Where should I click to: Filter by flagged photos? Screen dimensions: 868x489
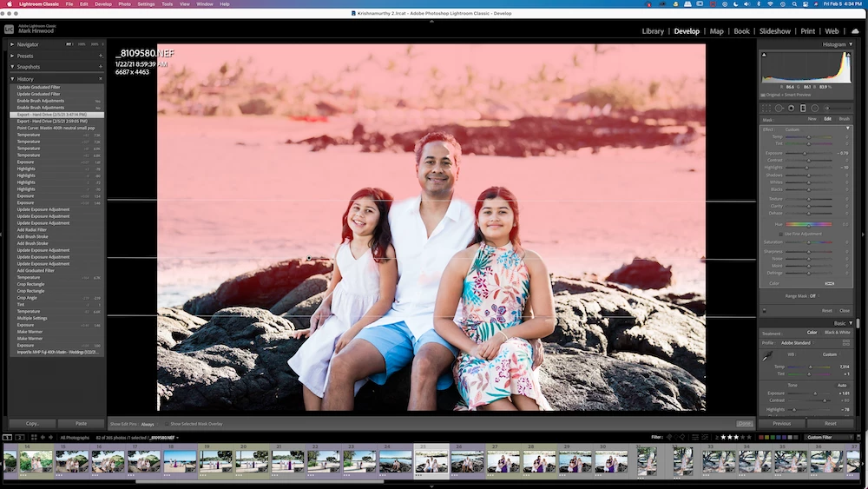coord(668,437)
